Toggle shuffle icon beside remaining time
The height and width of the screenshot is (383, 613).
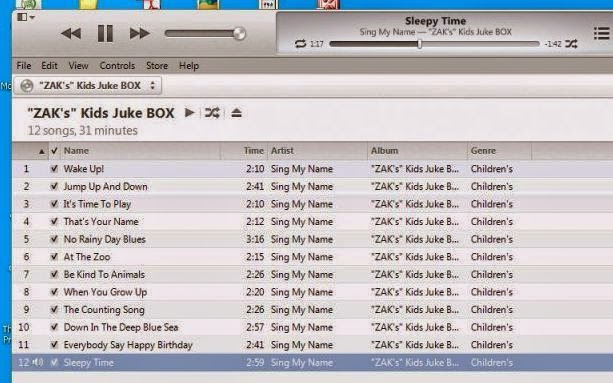click(571, 44)
